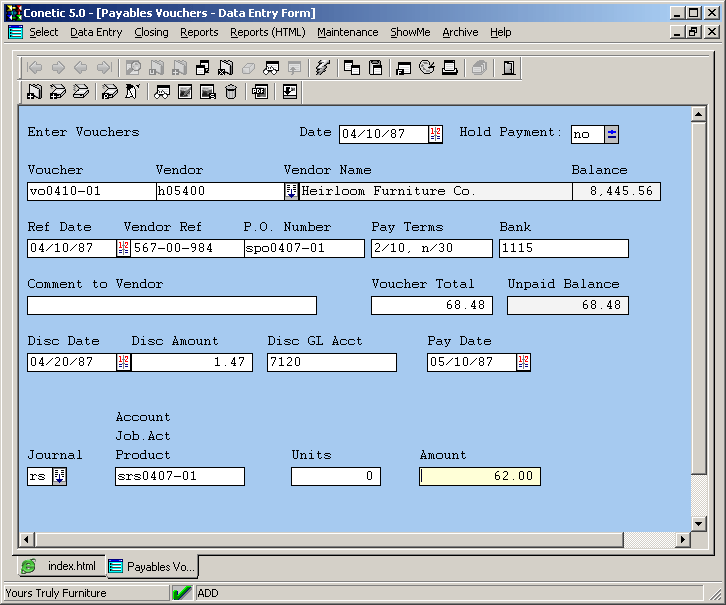Click the lightning bolt toolbar icon
This screenshot has width=726, height=605.
[321, 68]
